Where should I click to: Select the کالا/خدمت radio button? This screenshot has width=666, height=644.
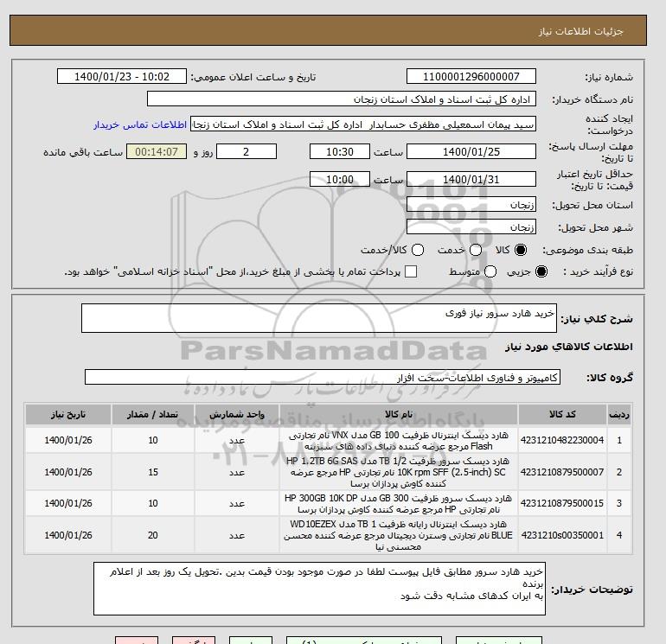(418, 250)
